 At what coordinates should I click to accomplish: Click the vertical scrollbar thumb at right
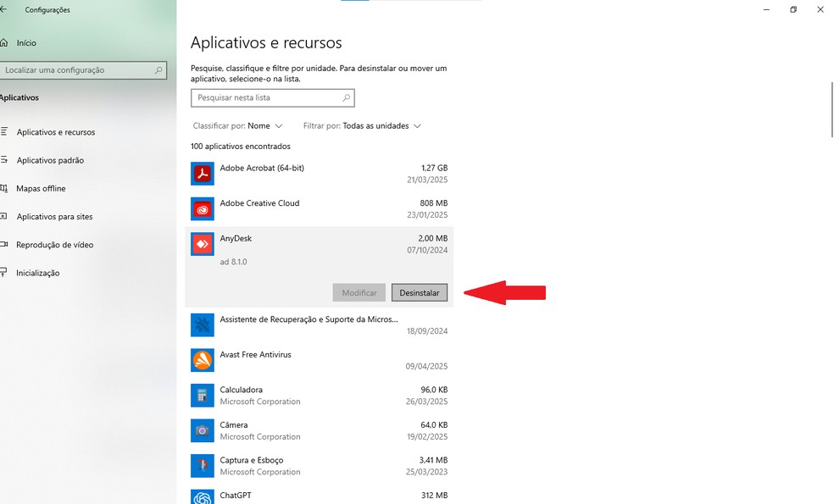831,109
